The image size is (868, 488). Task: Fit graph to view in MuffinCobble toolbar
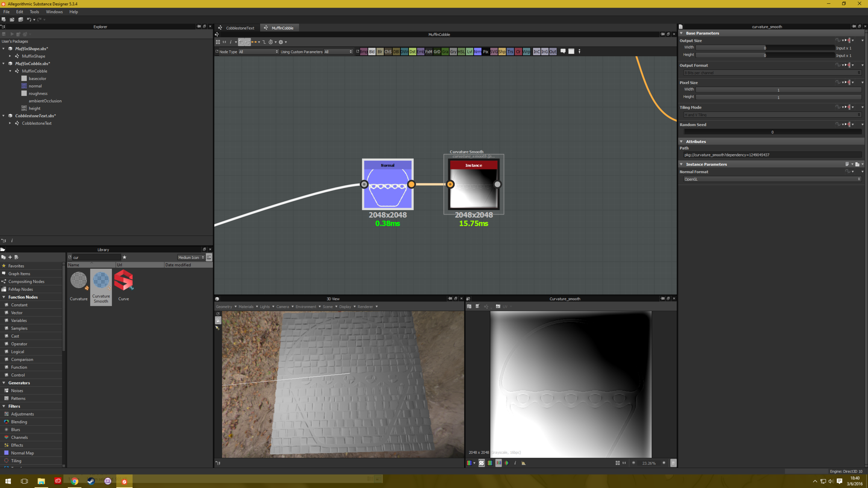click(x=218, y=42)
